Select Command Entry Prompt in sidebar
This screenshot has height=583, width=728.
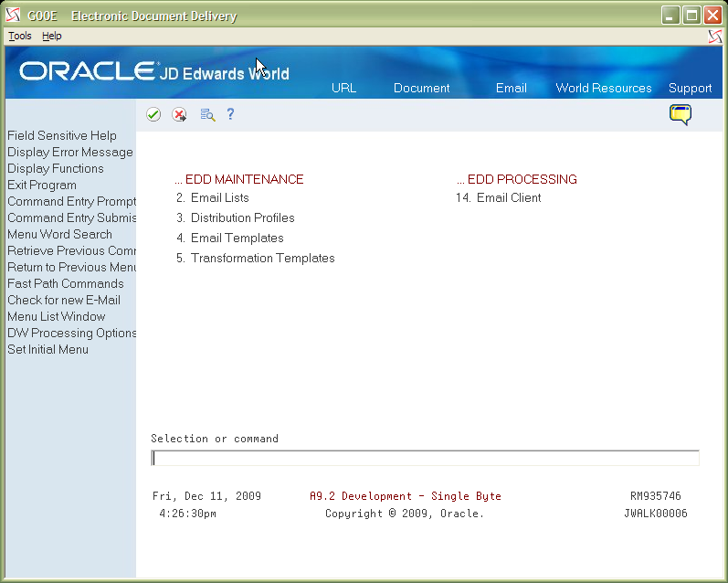click(x=71, y=202)
